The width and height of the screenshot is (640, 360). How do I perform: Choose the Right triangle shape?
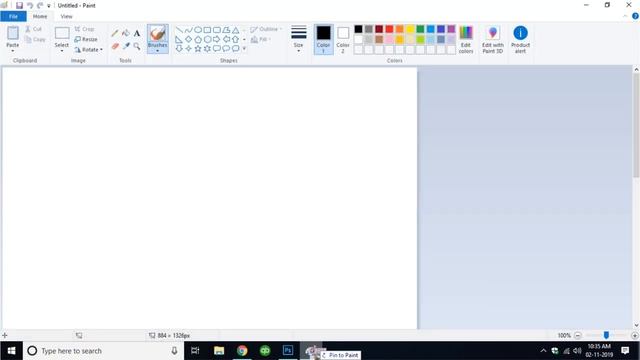point(179,40)
